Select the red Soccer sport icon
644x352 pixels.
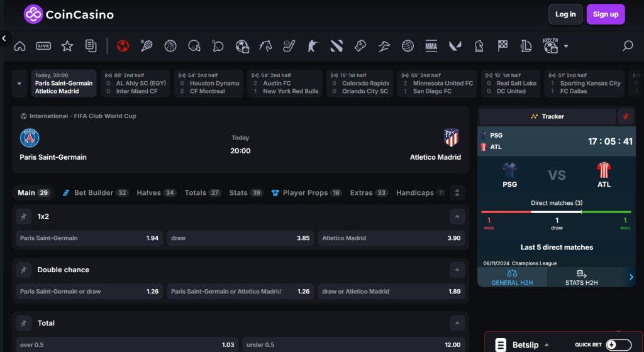[123, 46]
